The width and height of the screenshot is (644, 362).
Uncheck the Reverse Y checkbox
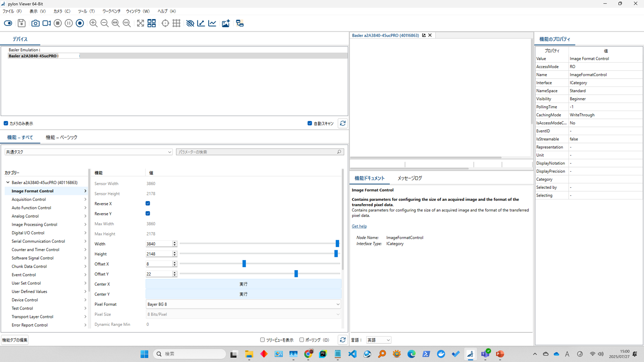(148, 214)
